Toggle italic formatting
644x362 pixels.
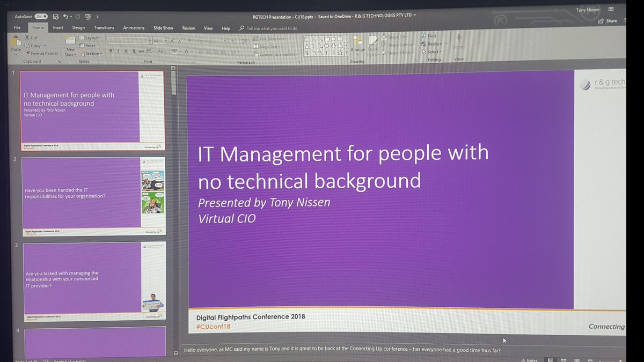118,50
